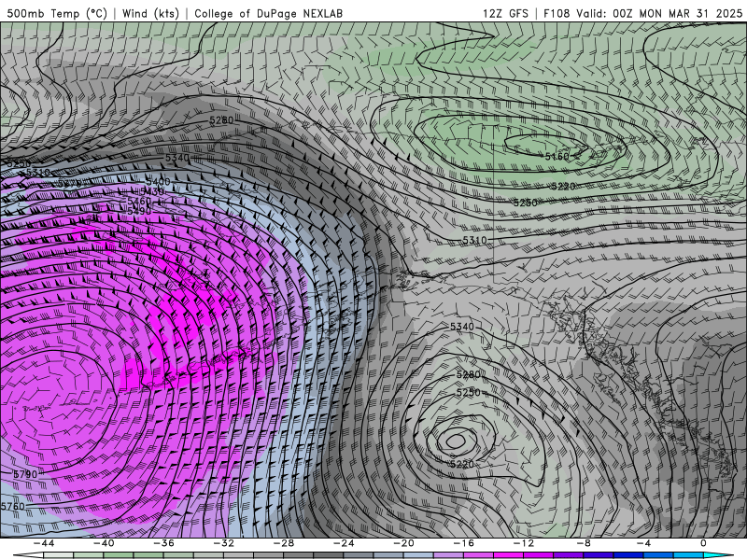The width and height of the screenshot is (747, 560).
Task: Click the -28 colorbar tick label
Action: pyautogui.click(x=284, y=543)
